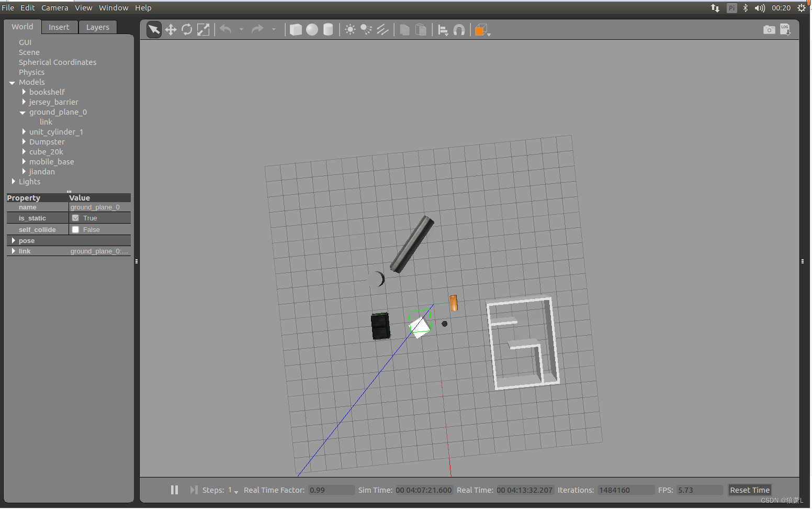
Task: Expand the pose property section
Action: (14, 240)
